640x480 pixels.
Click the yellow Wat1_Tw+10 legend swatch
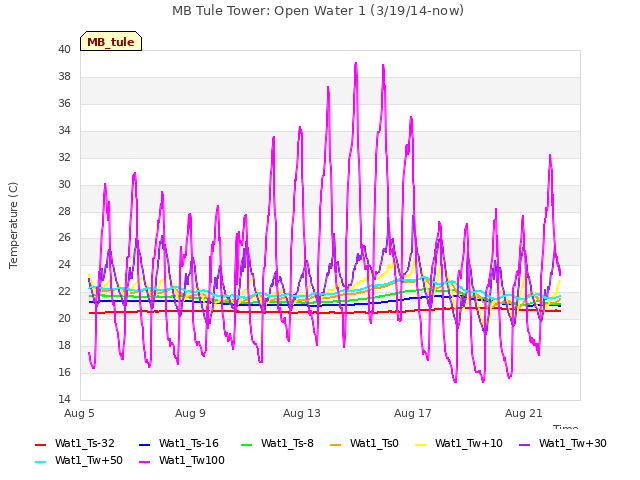pyautogui.click(x=420, y=444)
